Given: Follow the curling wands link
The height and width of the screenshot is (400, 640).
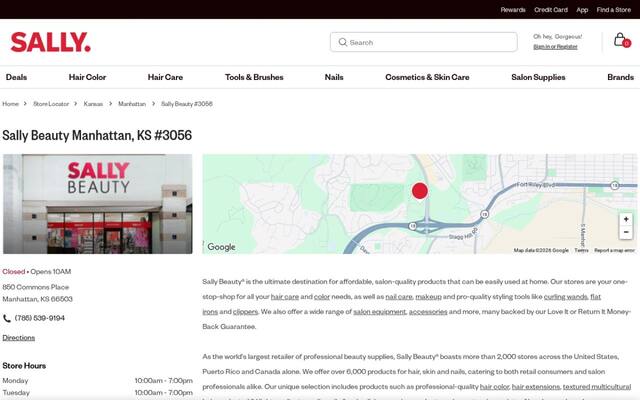Looking at the screenshot, I should 566,297.
